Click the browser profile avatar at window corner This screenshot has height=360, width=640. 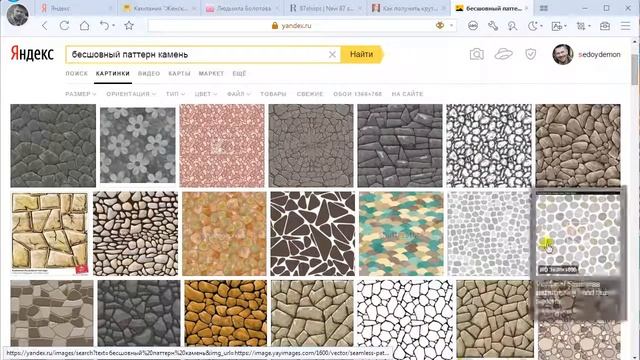(18, 14)
